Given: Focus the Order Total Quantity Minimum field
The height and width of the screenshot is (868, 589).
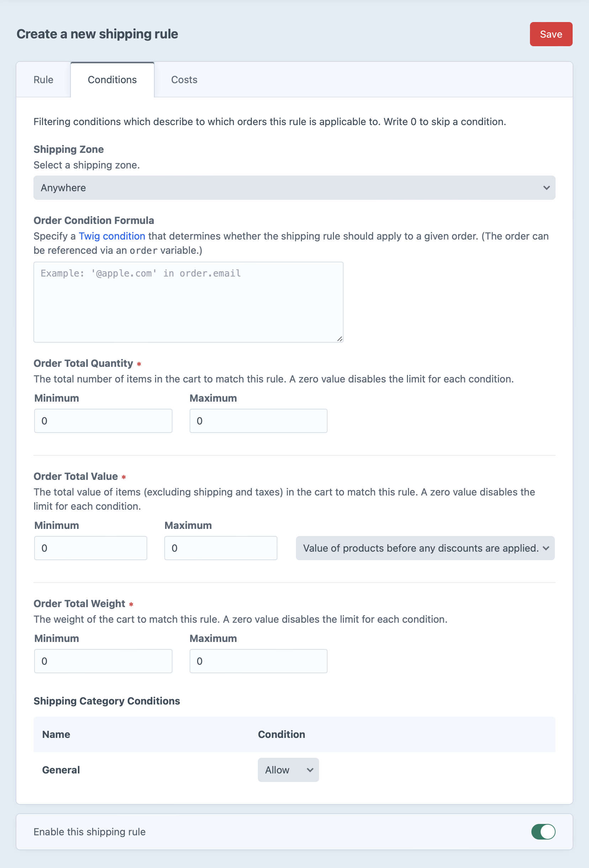Looking at the screenshot, I should coord(103,420).
